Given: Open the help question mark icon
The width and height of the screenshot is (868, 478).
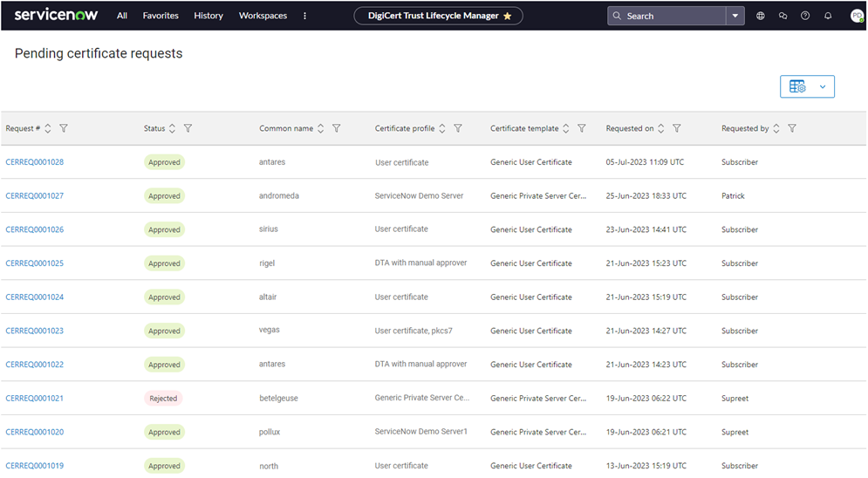Looking at the screenshot, I should click(x=805, y=16).
